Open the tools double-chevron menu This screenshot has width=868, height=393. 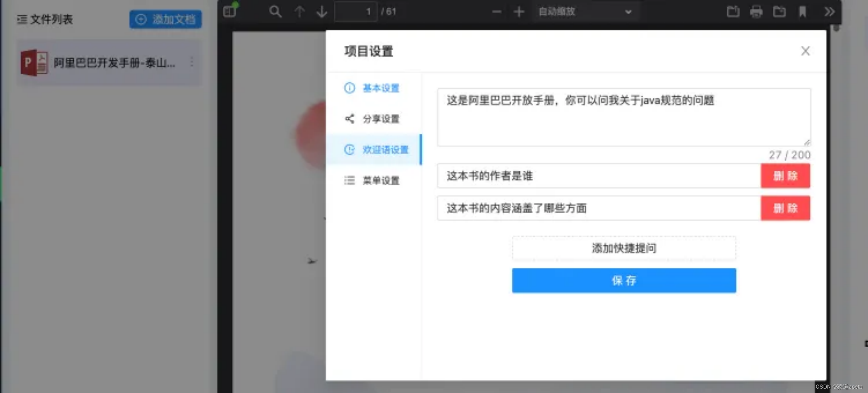pos(829,12)
